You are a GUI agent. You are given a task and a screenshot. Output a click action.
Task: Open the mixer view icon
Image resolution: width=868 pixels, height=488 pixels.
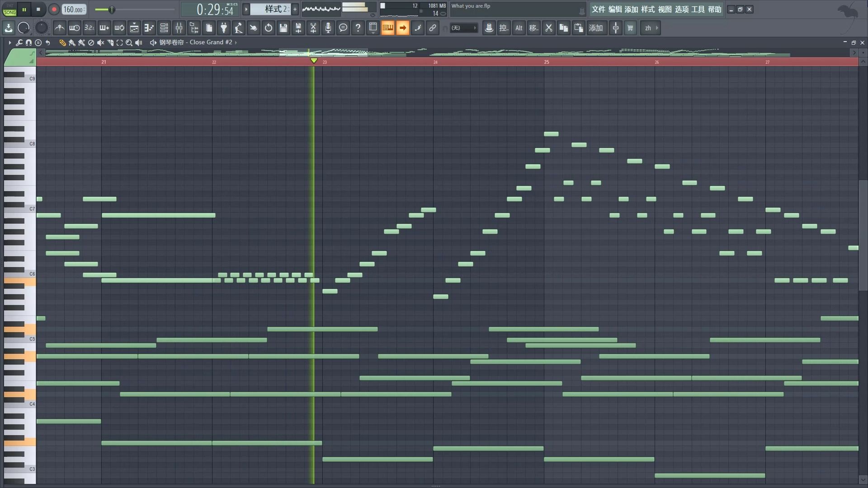tap(179, 28)
